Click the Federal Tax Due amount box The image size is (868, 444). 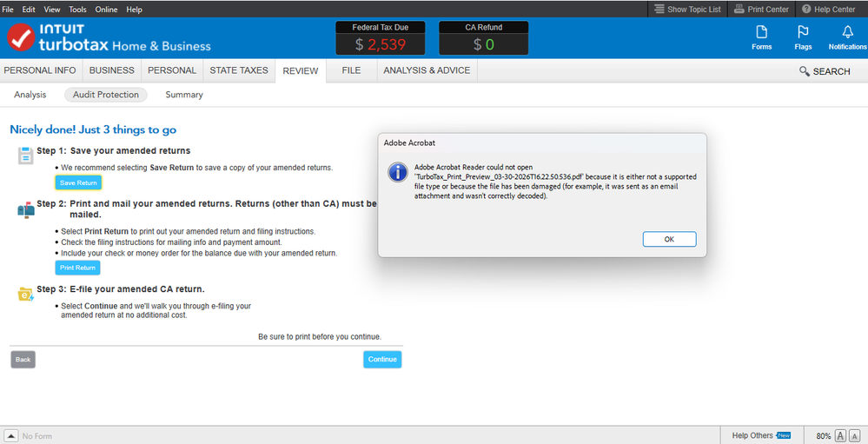pos(381,38)
